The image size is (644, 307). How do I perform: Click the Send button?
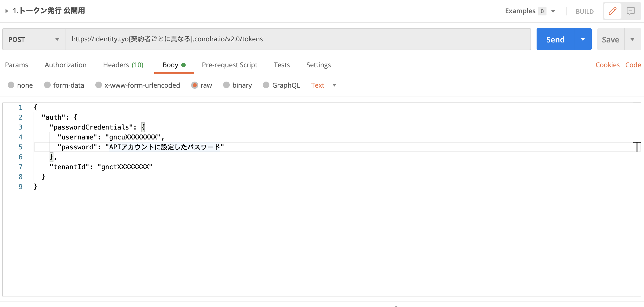(555, 39)
